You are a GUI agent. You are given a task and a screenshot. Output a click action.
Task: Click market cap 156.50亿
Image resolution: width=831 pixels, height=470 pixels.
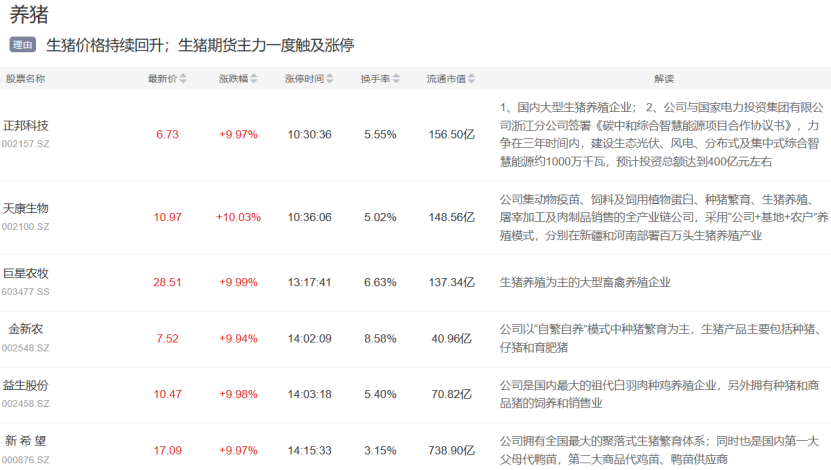tap(452, 135)
